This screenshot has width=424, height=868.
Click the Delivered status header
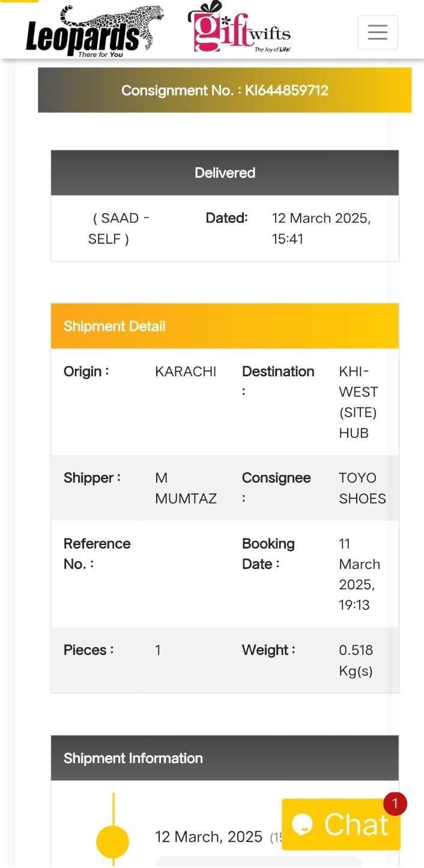225,173
